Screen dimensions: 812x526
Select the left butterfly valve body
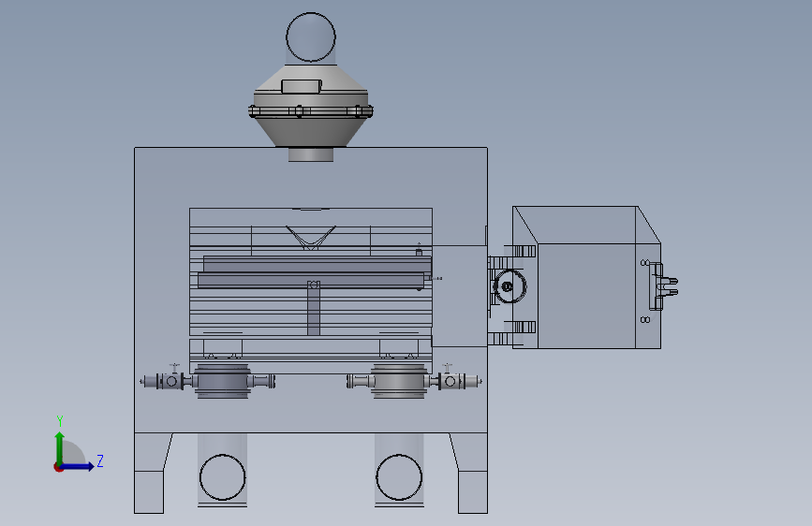point(223,381)
